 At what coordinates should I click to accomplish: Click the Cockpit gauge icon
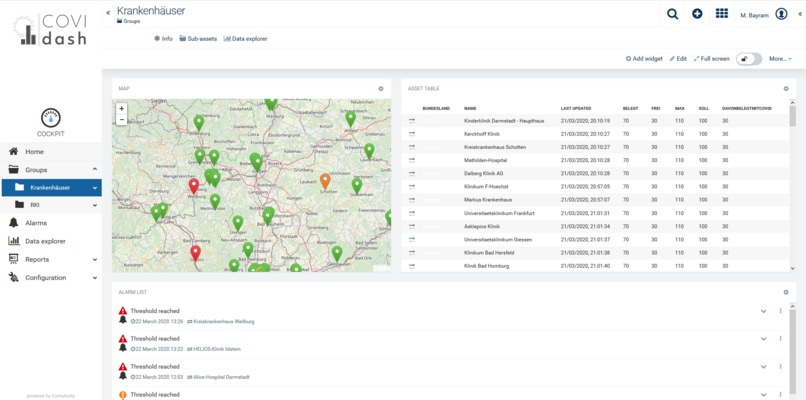coord(50,118)
